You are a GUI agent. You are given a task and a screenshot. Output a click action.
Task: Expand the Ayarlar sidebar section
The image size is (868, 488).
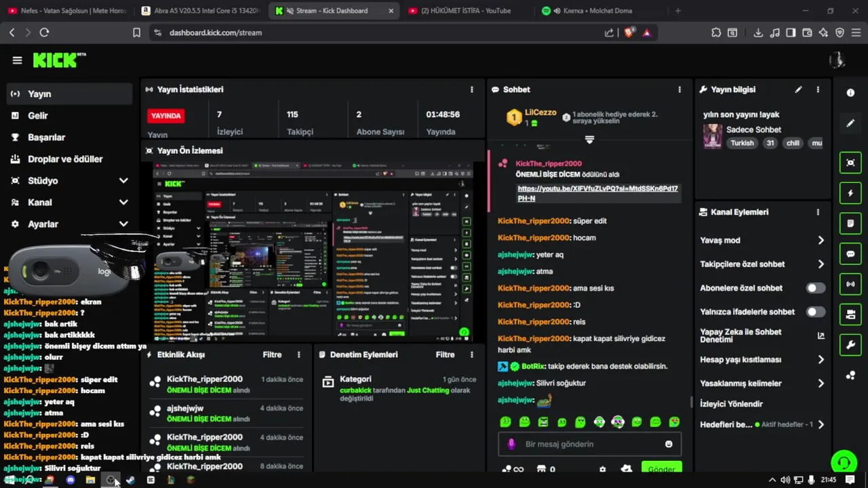123,224
